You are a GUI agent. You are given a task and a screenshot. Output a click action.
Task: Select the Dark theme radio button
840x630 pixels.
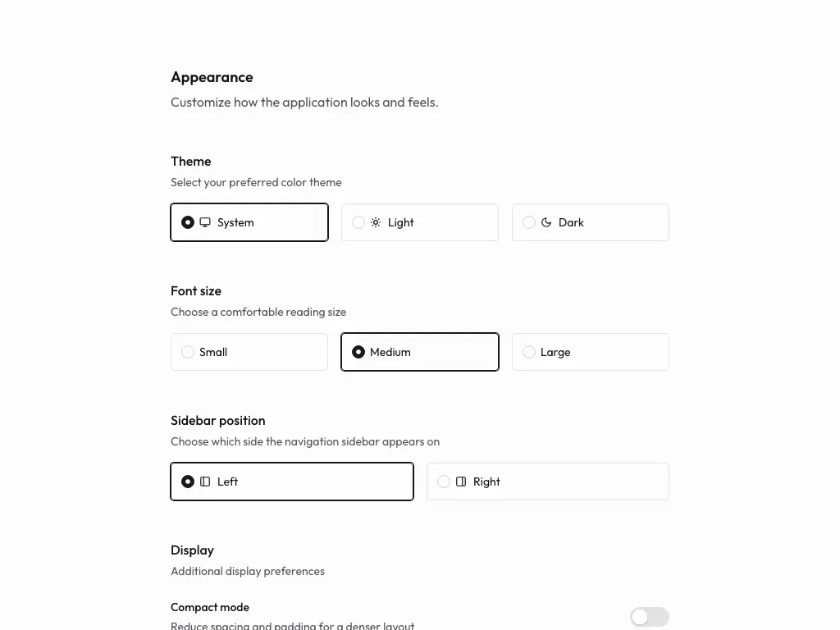click(529, 222)
